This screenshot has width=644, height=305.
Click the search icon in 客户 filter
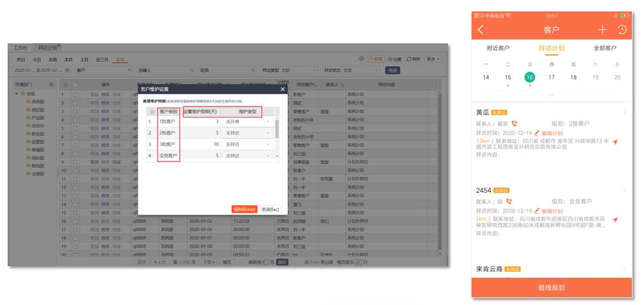130,71
